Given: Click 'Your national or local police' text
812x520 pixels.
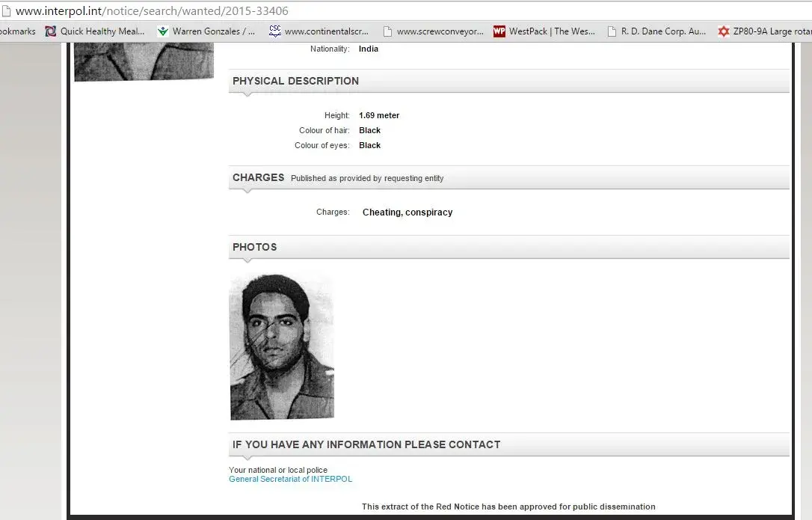Looking at the screenshot, I should click(278, 470).
